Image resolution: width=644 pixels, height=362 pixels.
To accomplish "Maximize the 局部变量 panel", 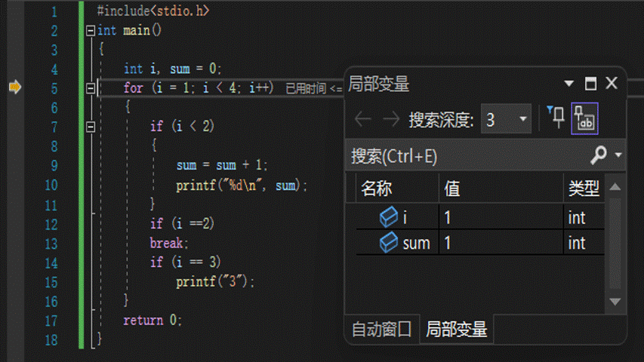I will (590, 83).
